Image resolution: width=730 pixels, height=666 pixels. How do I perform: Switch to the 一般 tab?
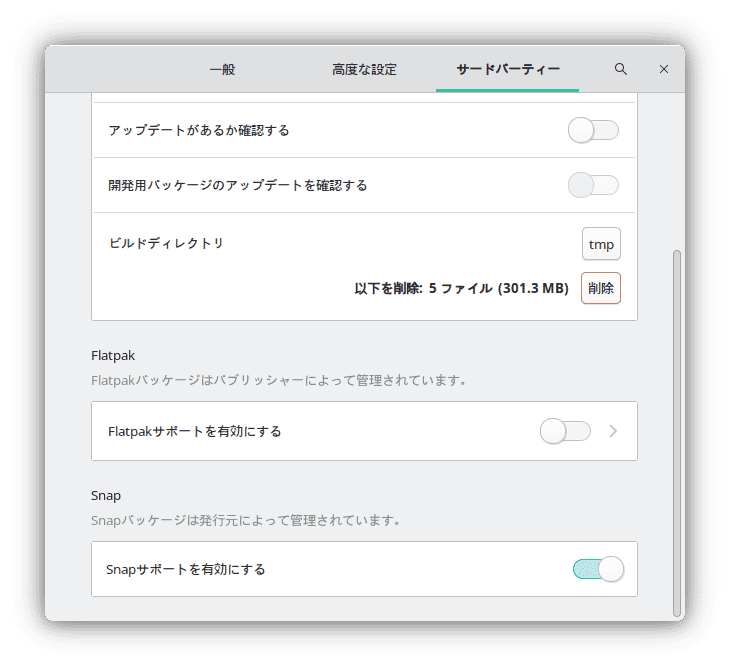click(223, 69)
